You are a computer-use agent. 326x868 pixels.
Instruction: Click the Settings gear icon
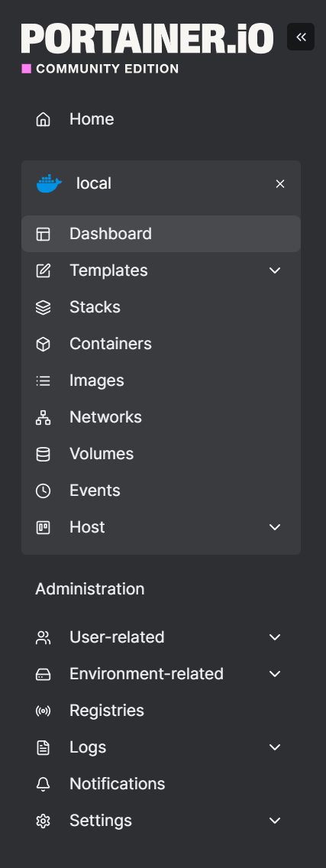pos(44,821)
